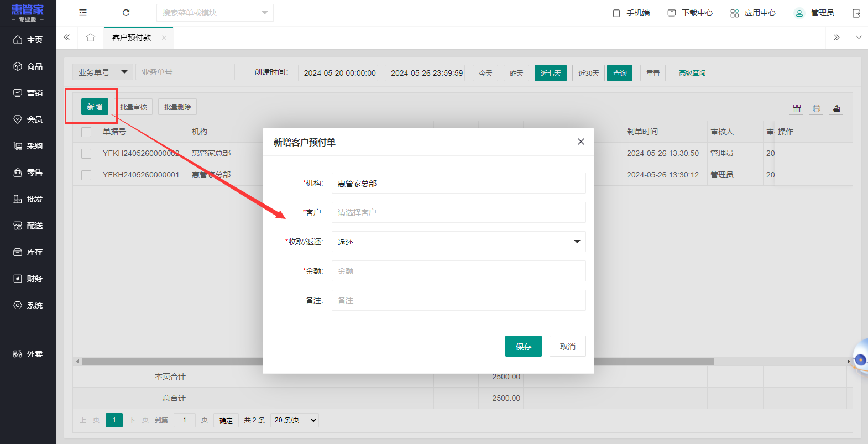Click the 高级查询 advanced search link

pos(692,73)
